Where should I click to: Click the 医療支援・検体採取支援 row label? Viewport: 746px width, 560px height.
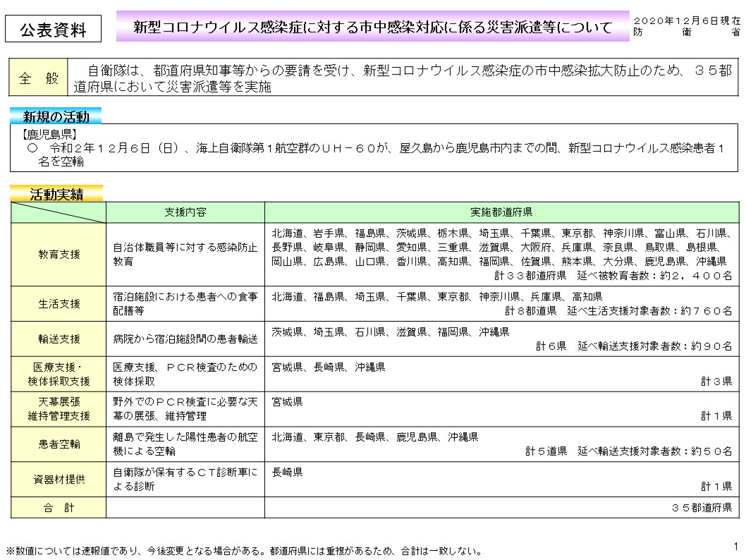(59, 374)
